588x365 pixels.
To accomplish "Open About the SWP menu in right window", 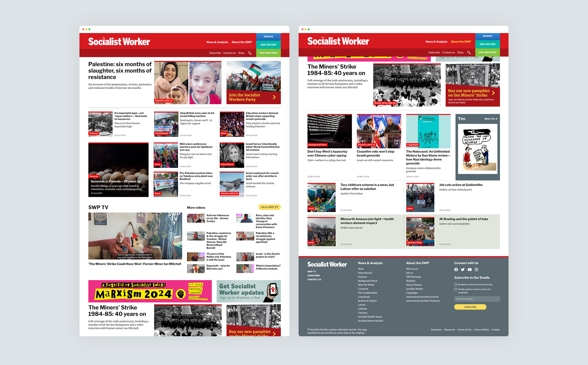I will pyautogui.click(x=461, y=42).
